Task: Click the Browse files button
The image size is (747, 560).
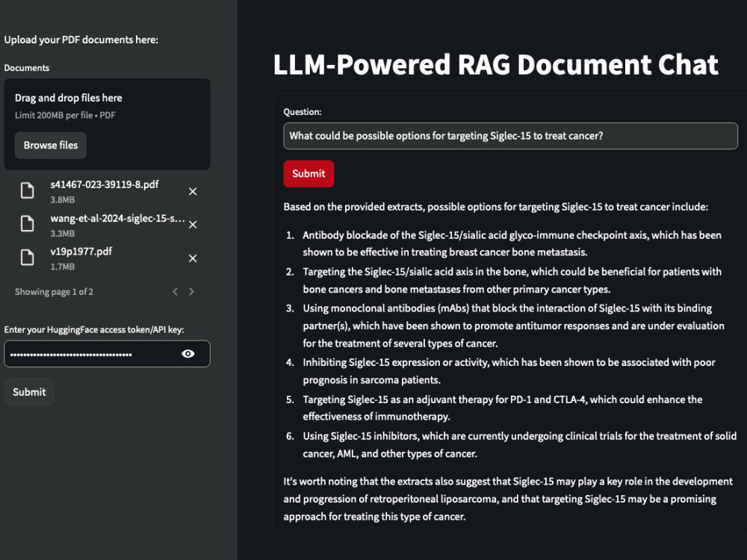Action: [x=51, y=146]
